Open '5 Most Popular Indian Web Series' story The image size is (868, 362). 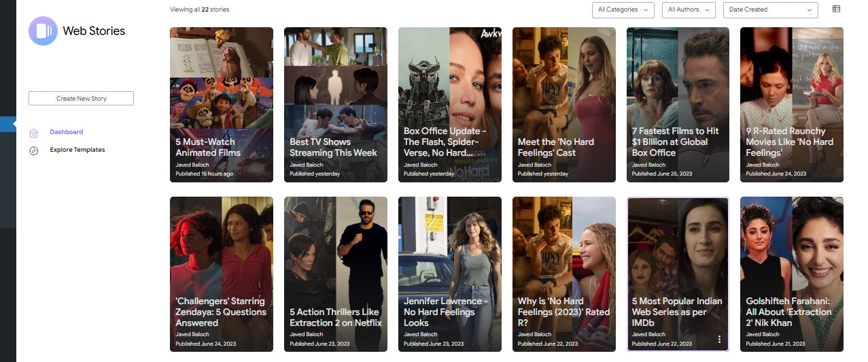click(x=678, y=274)
